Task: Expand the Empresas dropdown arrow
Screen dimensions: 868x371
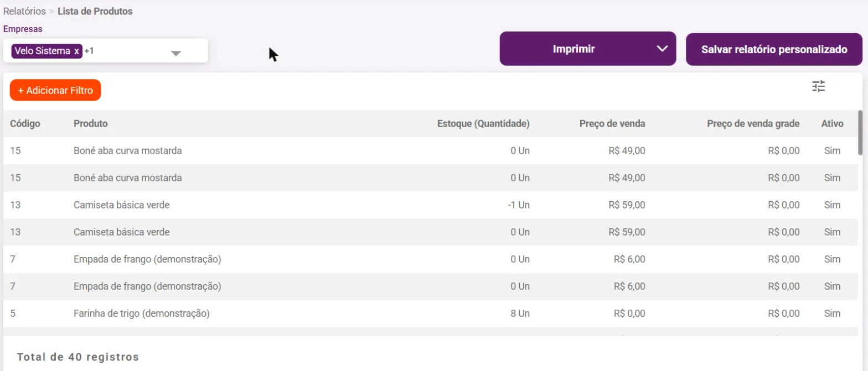Action: pos(175,53)
